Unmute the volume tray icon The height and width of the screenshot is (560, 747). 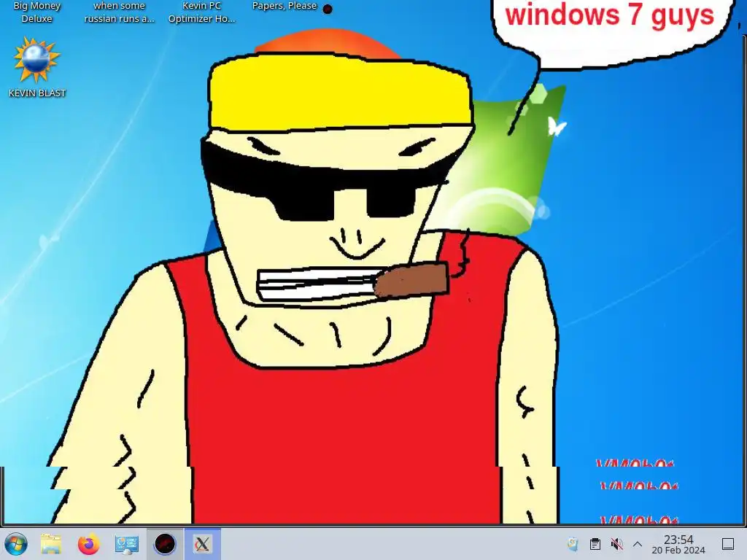click(617, 544)
